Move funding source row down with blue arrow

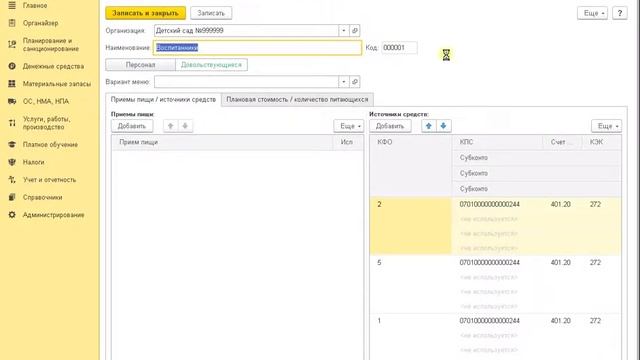pos(443,126)
